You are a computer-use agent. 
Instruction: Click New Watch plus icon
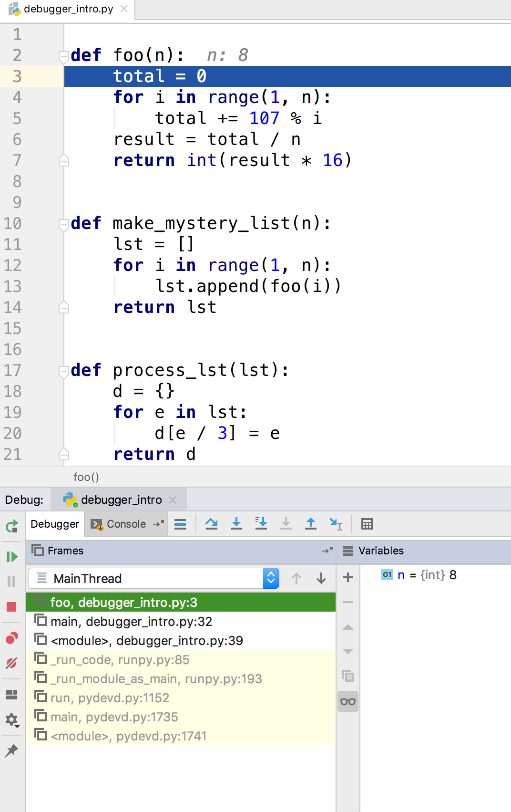coord(348,577)
